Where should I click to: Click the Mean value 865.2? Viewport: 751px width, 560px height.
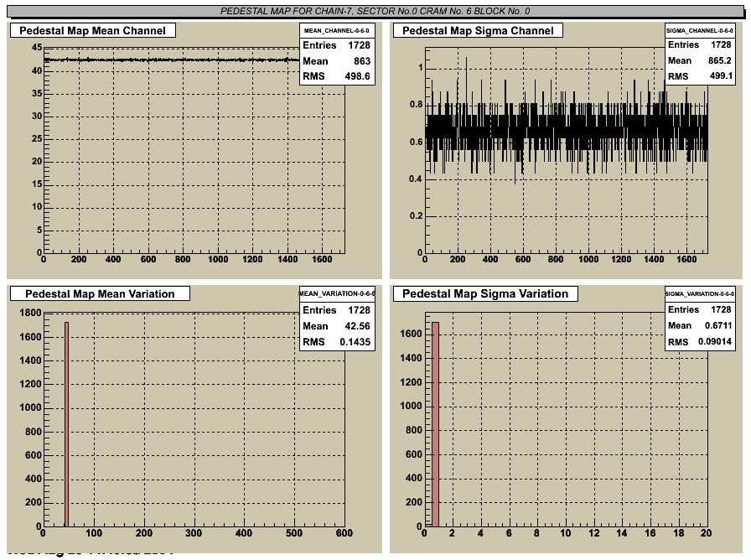click(720, 60)
